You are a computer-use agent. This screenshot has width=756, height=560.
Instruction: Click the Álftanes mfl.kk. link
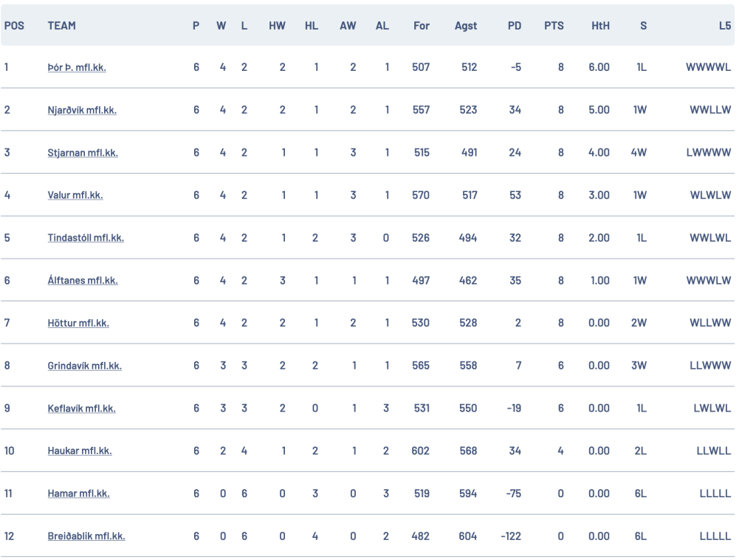coord(83,280)
